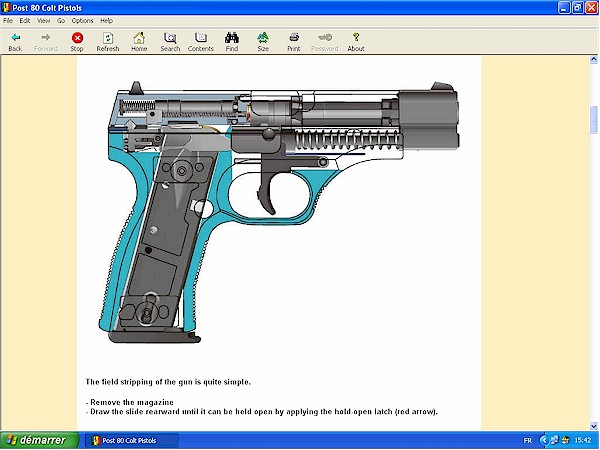Image resolution: width=600 pixels, height=450 pixels.
Task: Open the About dialog
Action: 355,41
